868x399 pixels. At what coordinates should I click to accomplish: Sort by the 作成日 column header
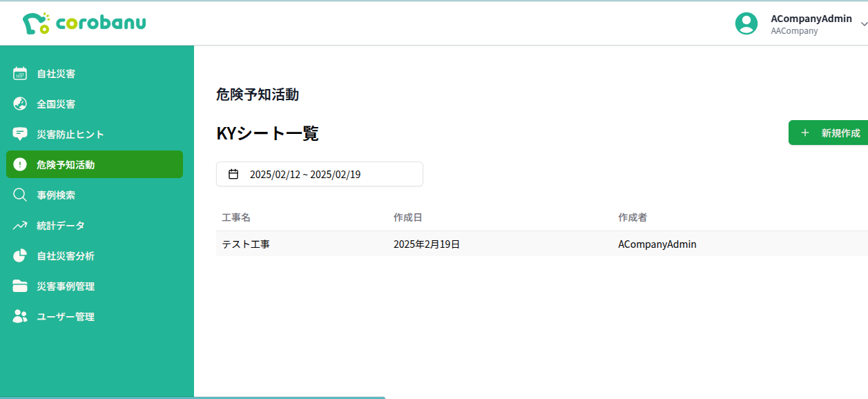[x=407, y=217]
